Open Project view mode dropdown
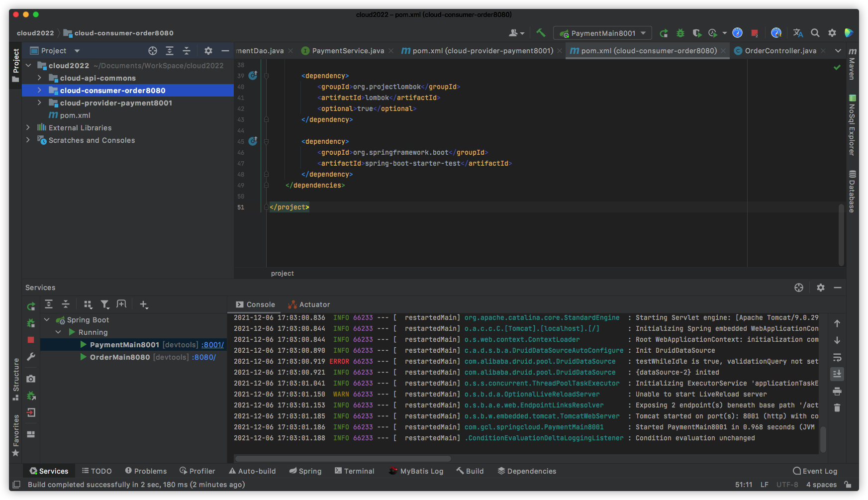Screen dimensions: 868x500 [x=77, y=51]
